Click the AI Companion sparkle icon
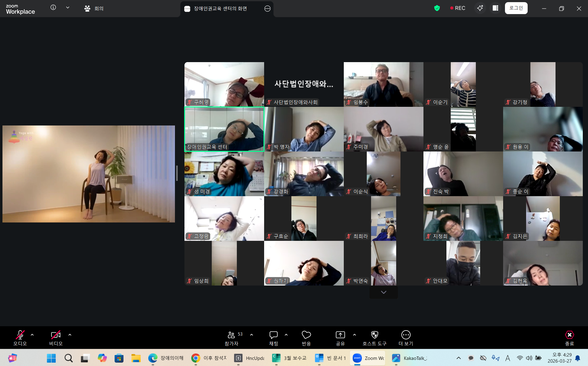This screenshot has width=588, height=366. pyautogui.click(x=480, y=8)
